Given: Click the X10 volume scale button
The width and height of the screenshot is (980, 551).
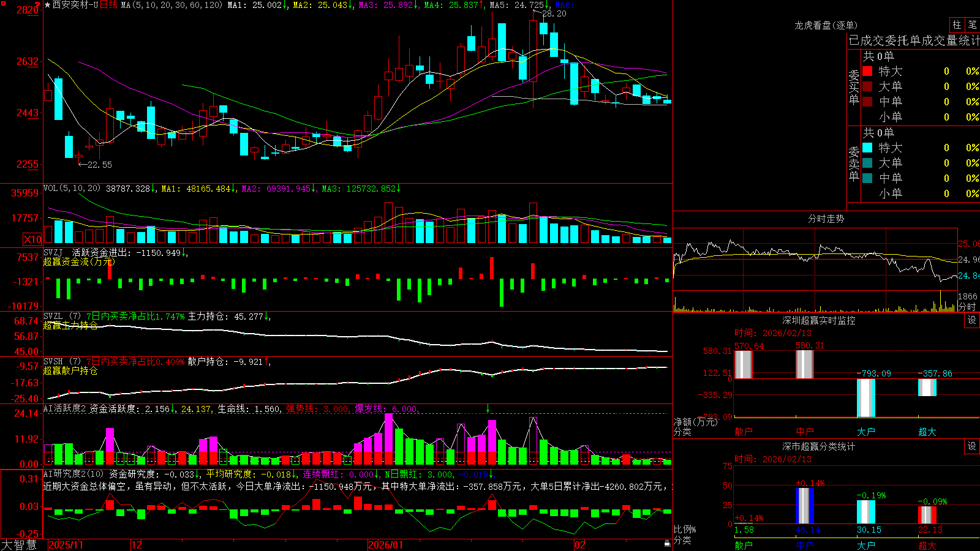Looking at the screenshot, I should [x=32, y=239].
